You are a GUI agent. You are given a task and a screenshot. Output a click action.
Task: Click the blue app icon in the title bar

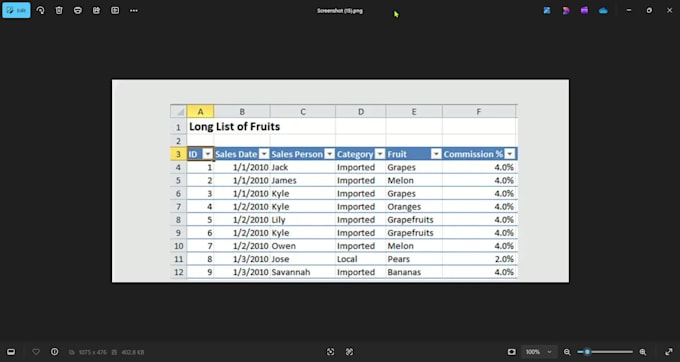pyautogui.click(x=547, y=10)
